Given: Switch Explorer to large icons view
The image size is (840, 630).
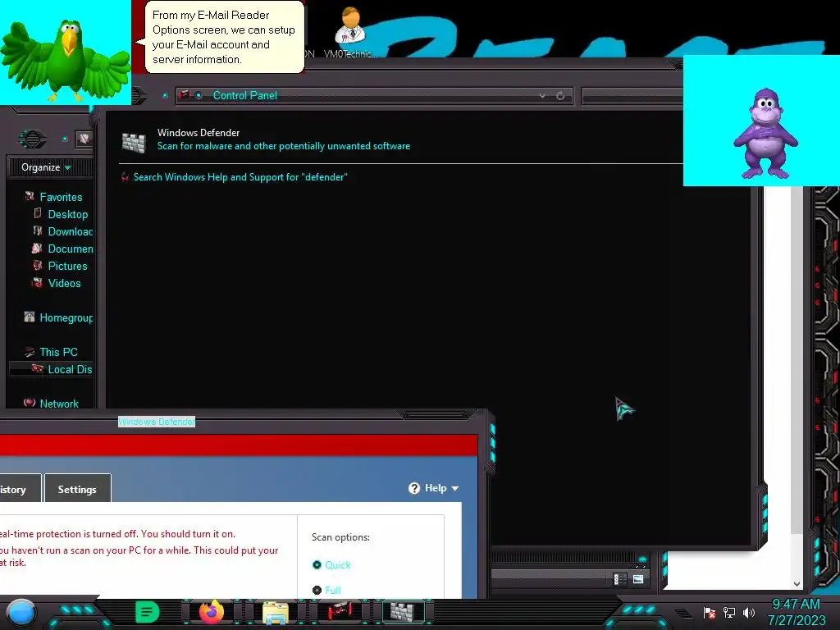Looking at the screenshot, I should 637,579.
